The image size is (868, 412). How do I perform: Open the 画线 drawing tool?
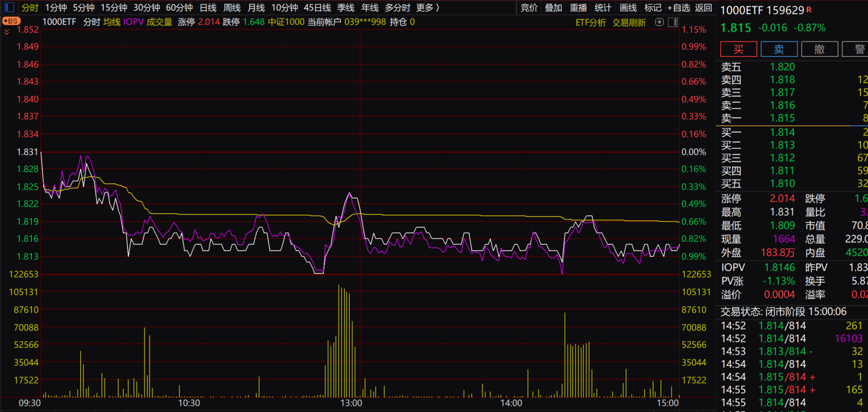pos(628,7)
